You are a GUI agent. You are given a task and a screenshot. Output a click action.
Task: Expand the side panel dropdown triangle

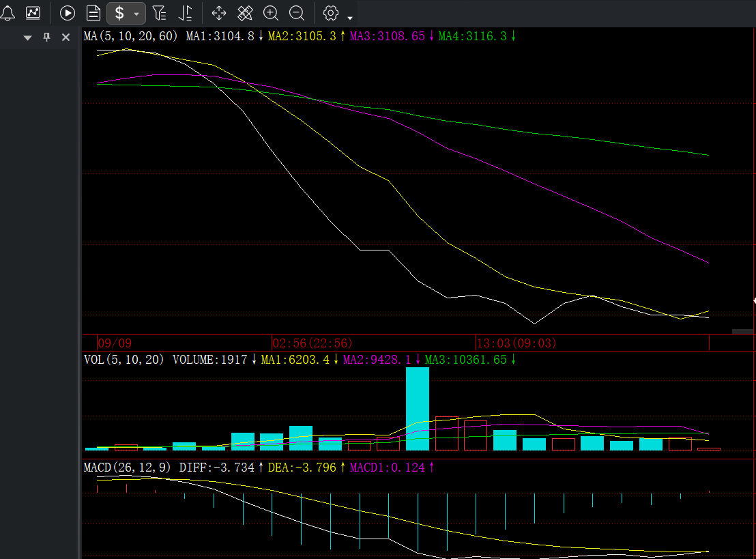[27, 38]
